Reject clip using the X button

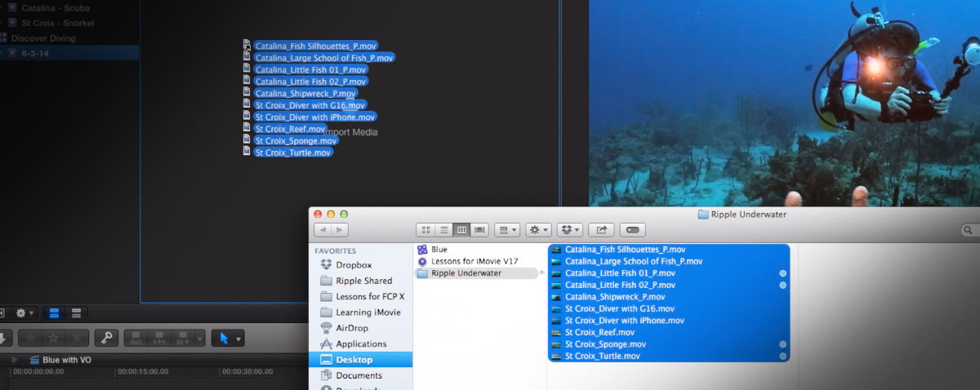click(x=77, y=338)
